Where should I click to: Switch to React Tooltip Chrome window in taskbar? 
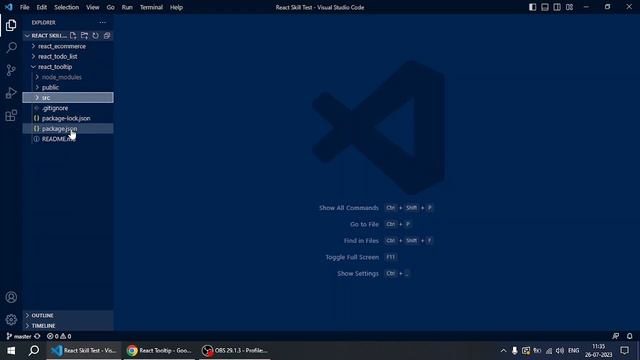[160, 351]
